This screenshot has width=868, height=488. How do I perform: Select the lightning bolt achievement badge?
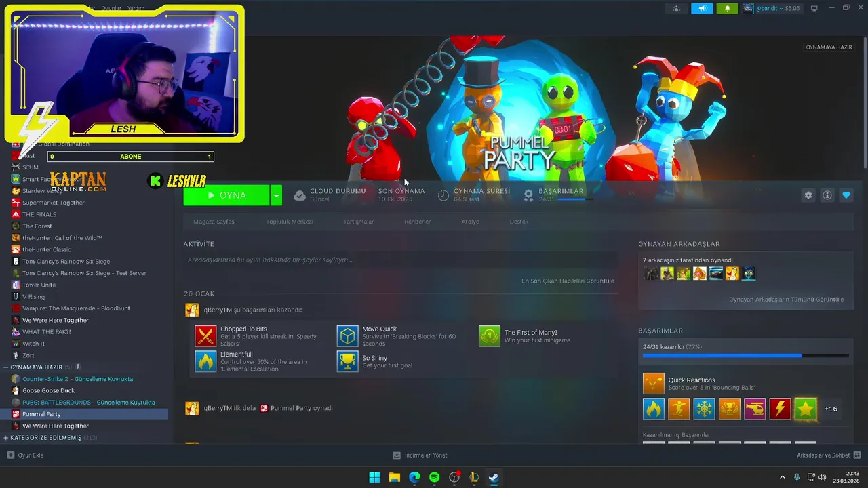pyautogui.click(x=780, y=409)
